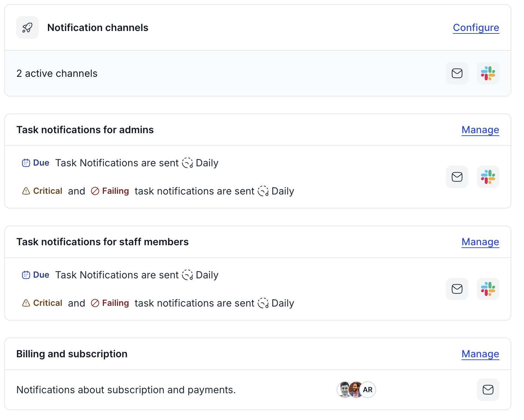Click the Slack icon in staff task notifications
The height and width of the screenshot is (420, 524).
[488, 289]
